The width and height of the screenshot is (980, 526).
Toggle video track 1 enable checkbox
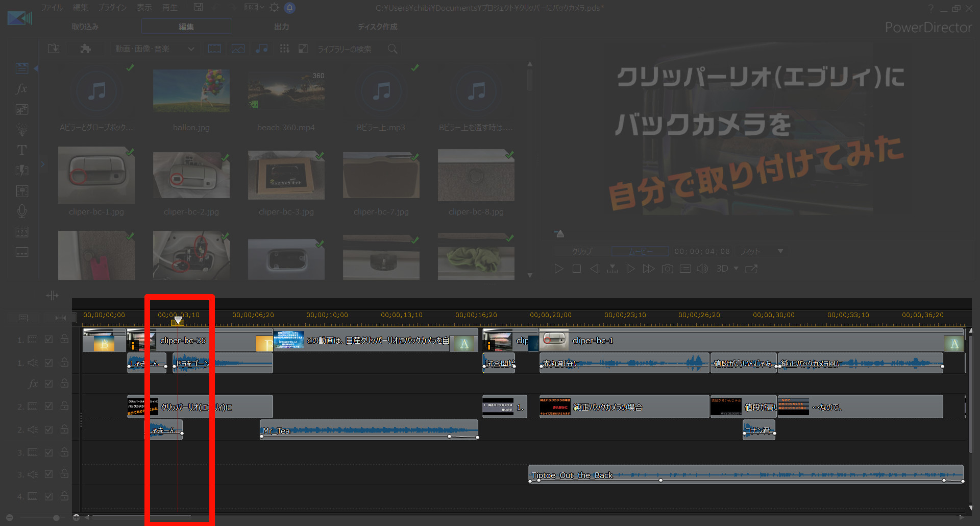tap(48, 339)
